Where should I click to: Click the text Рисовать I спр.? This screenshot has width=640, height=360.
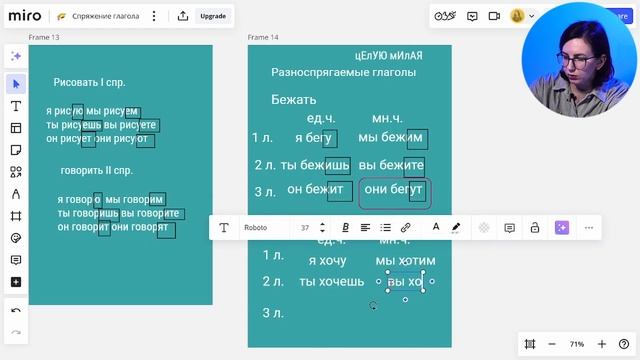pyautogui.click(x=89, y=82)
